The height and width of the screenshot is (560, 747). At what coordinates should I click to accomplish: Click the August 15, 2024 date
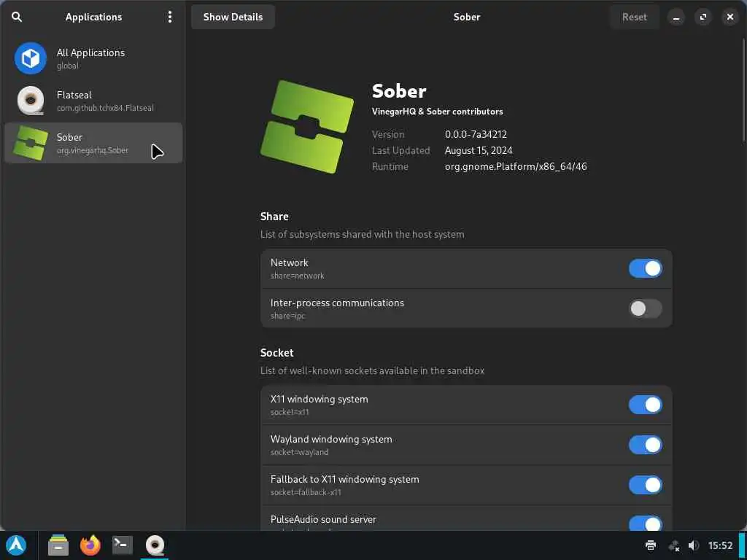coord(479,150)
